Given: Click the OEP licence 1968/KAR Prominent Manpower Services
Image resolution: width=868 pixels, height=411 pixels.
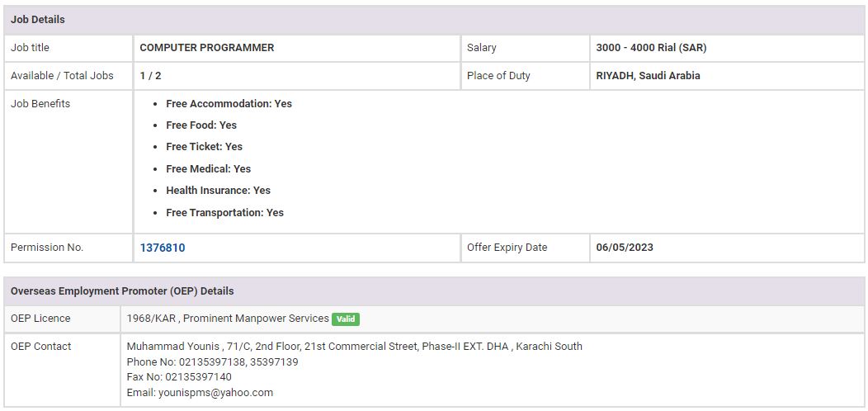Looking at the screenshot, I should [228, 319].
